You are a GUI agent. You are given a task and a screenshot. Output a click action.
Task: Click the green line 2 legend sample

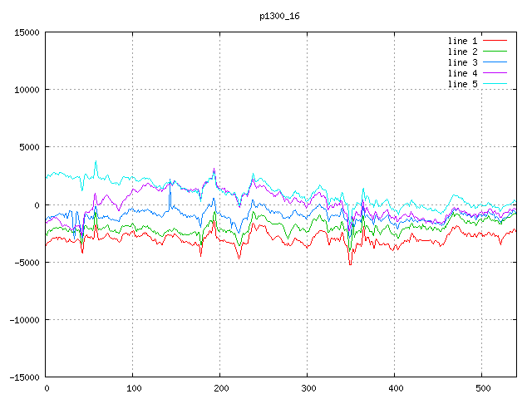[495, 52]
